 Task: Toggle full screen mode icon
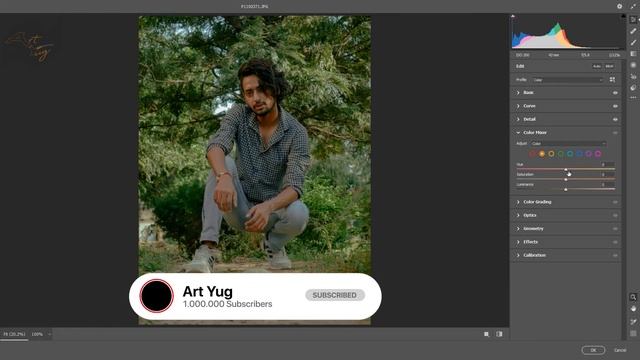click(633, 6)
